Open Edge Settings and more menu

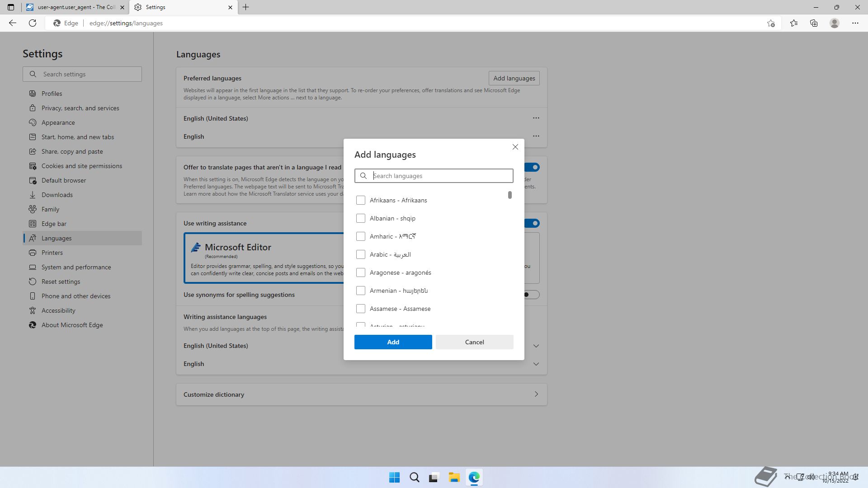click(x=855, y=23)
